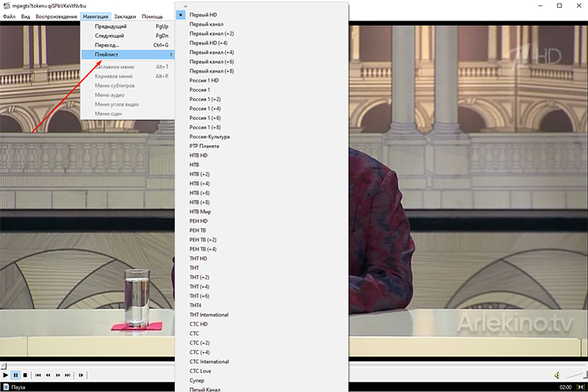This screenshot has width=588, height=392.
Task: Select Россия 1 (+4) entry
Action: click(x=261, y=108)
